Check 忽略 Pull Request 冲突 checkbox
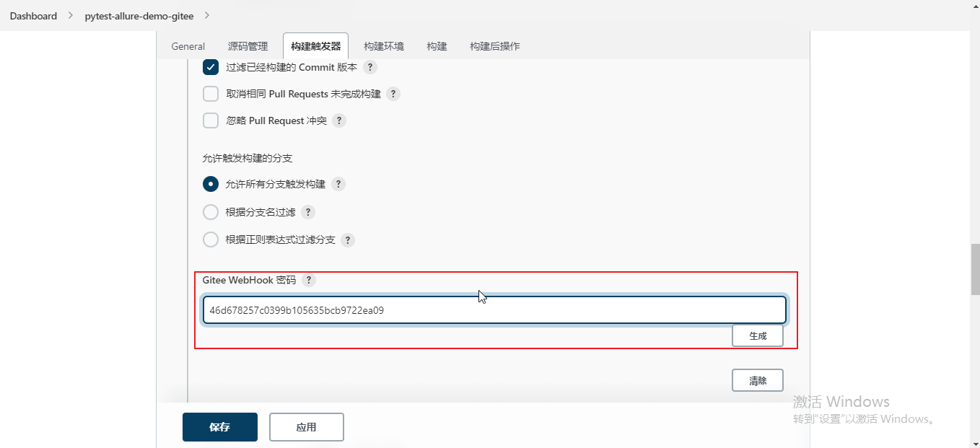980x448 pixels. tap(211, 120)
